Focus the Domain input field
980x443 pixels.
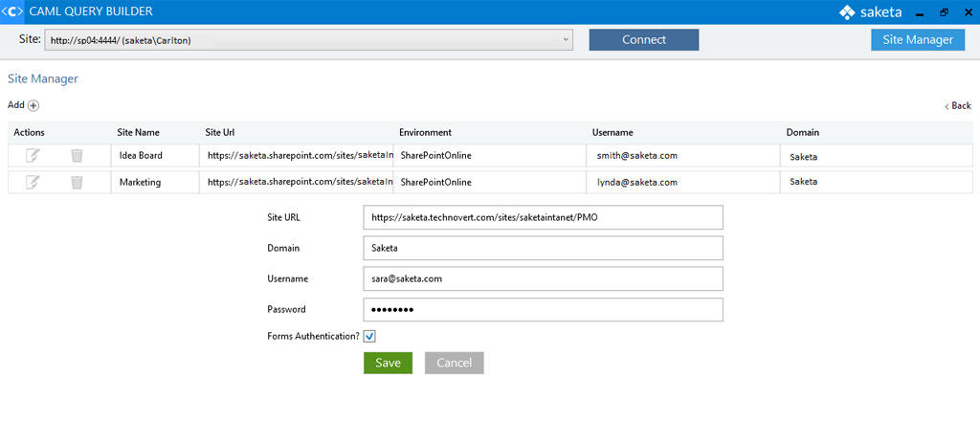coord(544,248)
